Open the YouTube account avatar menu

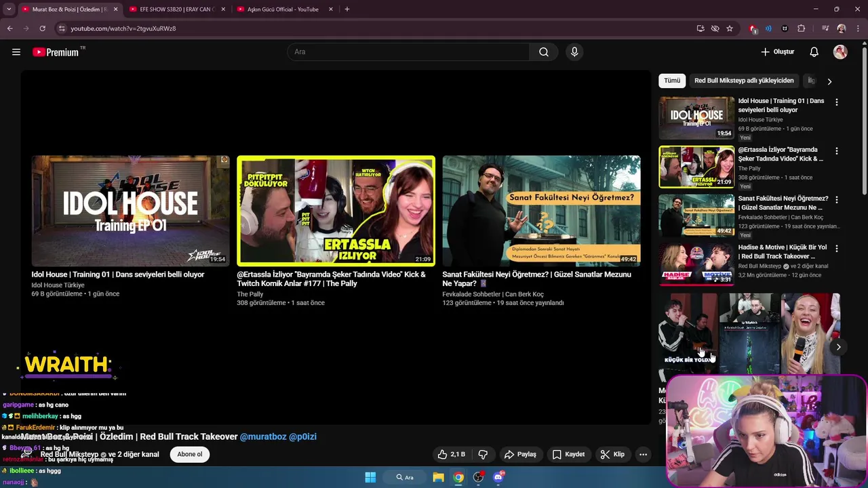pos(840,52)
